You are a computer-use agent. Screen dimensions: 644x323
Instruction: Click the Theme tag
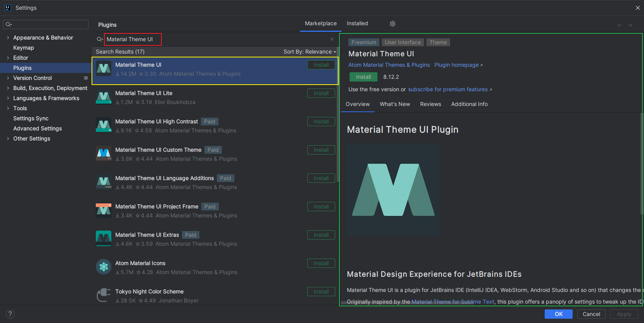438,42
